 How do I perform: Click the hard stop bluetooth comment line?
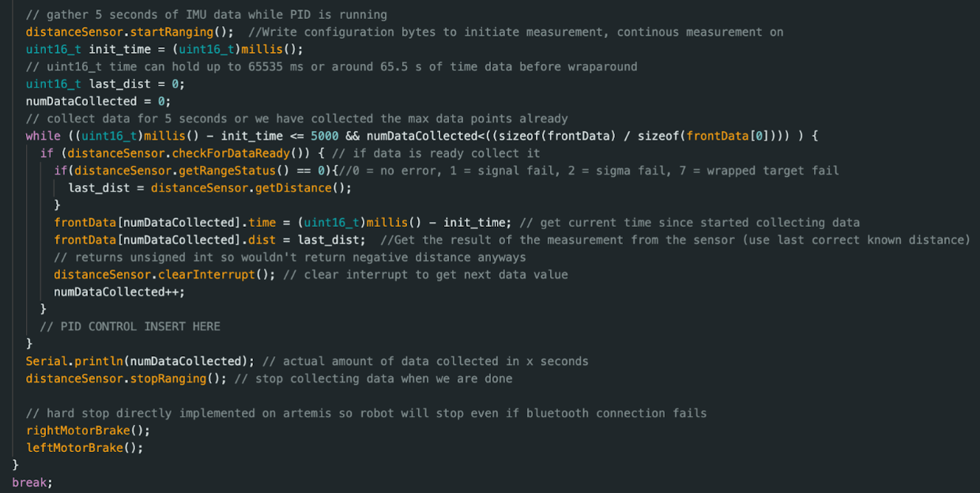click(x=366, y=413)
